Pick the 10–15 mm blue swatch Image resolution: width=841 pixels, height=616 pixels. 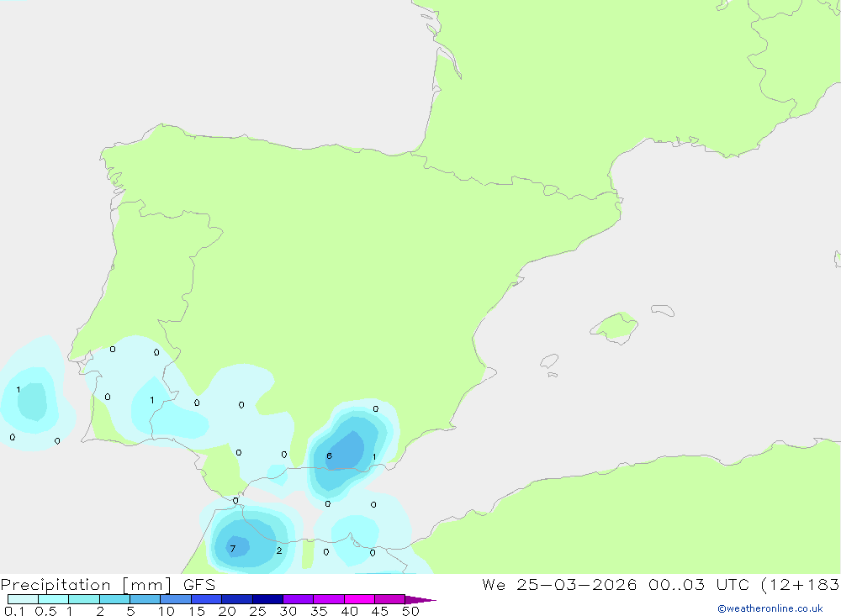[176, 599]
